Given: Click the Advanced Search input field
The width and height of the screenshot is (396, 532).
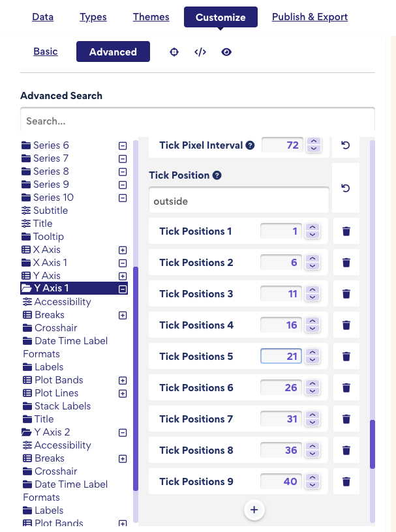Looking at the screenshot, I should (x=198, y=121).
